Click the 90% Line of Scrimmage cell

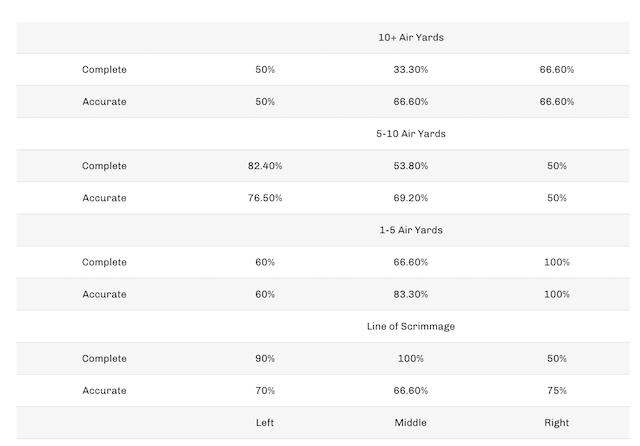pos(265,358)
